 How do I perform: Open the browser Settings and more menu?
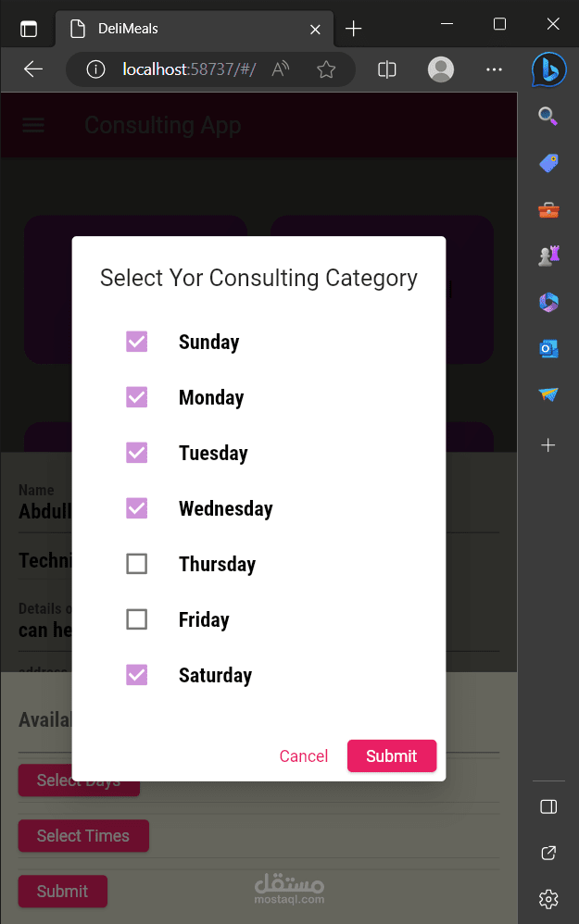point(494,69)
